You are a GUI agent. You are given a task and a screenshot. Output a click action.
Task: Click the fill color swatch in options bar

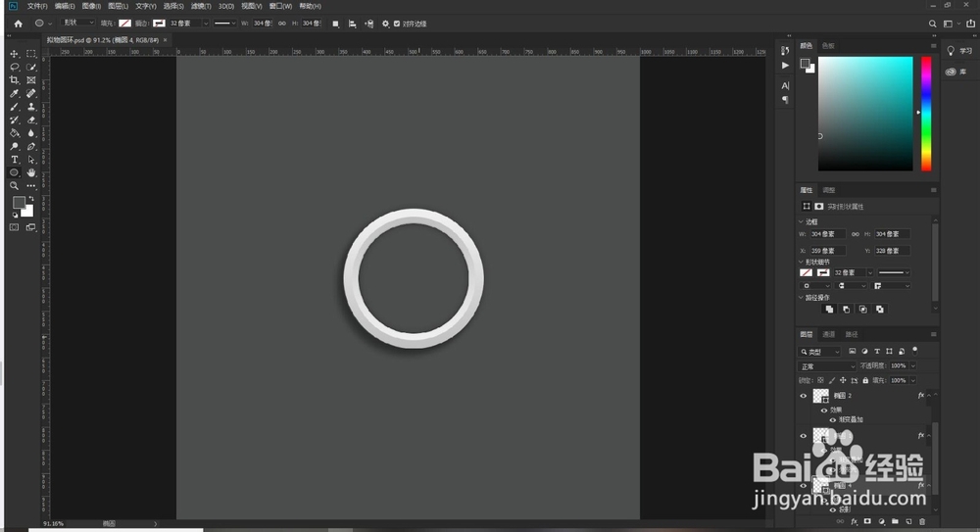[x=125, y=24]
